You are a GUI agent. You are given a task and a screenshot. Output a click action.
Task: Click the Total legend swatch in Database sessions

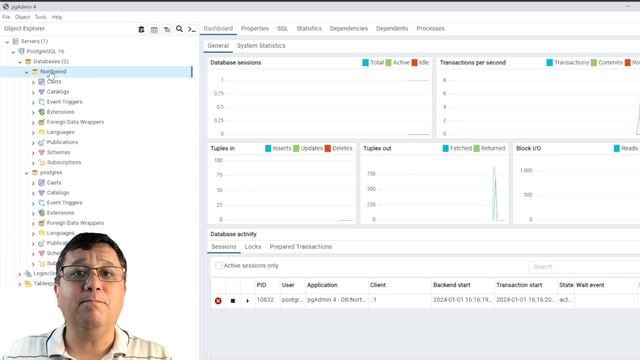365,62
